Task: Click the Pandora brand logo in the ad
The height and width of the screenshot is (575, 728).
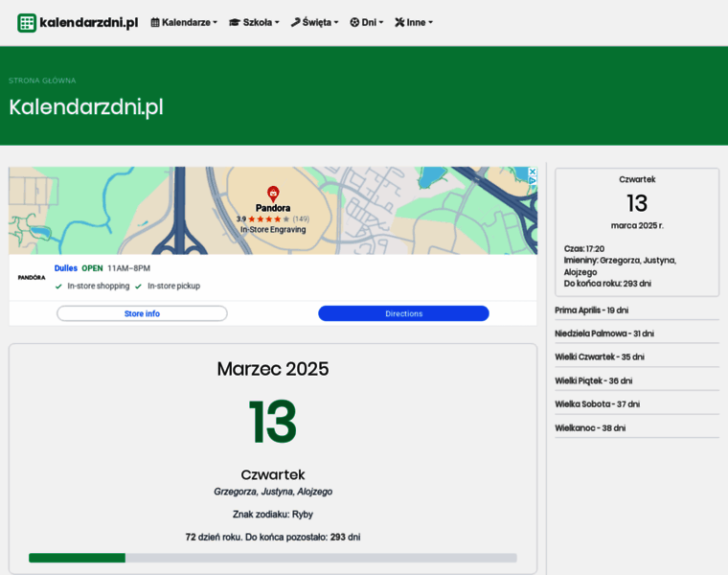Action: coord(32,277)
